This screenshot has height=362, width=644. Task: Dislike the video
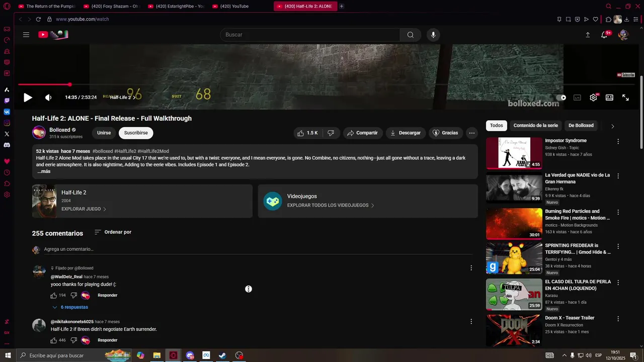(331, 133)
